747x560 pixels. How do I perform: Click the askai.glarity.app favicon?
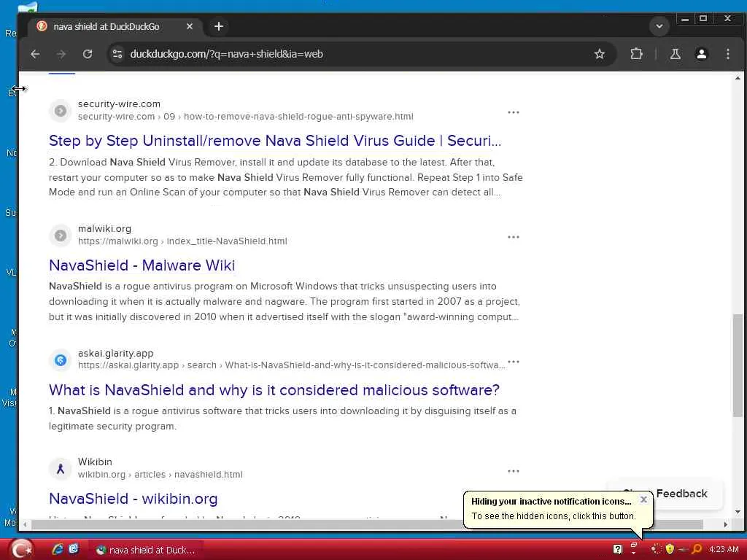(61, 360)
